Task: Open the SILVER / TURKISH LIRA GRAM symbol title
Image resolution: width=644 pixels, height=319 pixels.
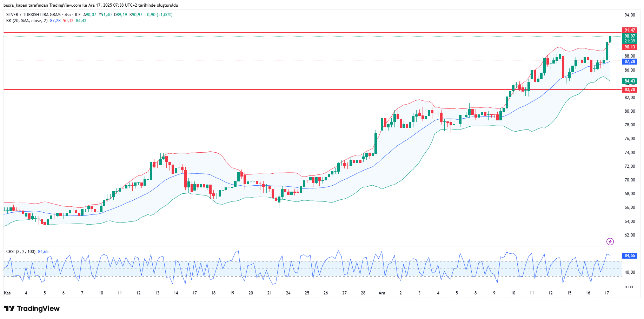Action: (33, 15)
